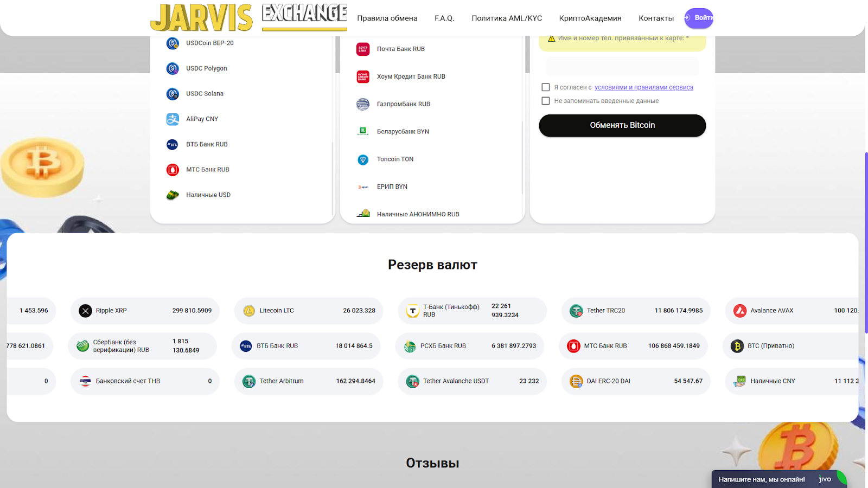868x488 pixels.
Task: Click the РСХБ Банк RUB reserve icon
Action: (x=410, y=346)
